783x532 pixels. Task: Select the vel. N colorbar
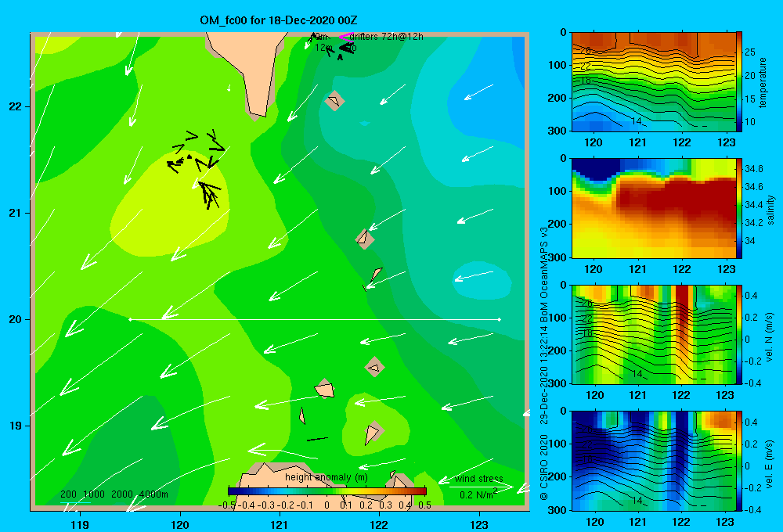[x=739, y=334]
